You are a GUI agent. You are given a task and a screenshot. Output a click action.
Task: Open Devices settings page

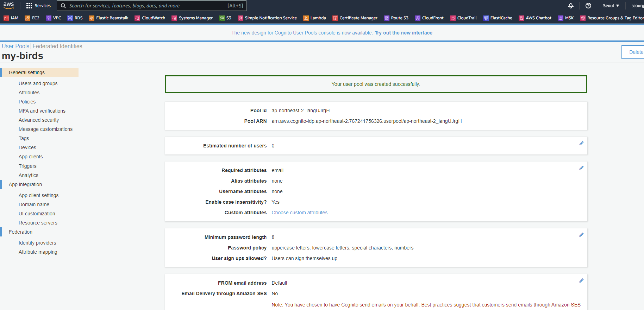(27, 147)
